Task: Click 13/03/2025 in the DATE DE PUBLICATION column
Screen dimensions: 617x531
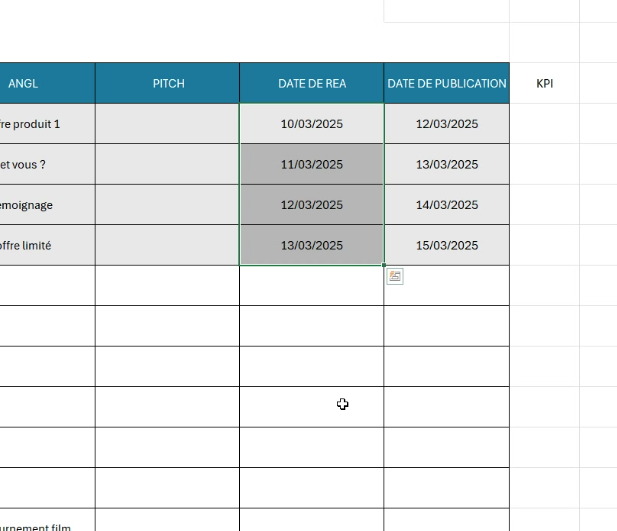Action: pyautogui.click(x=446, y=165)
